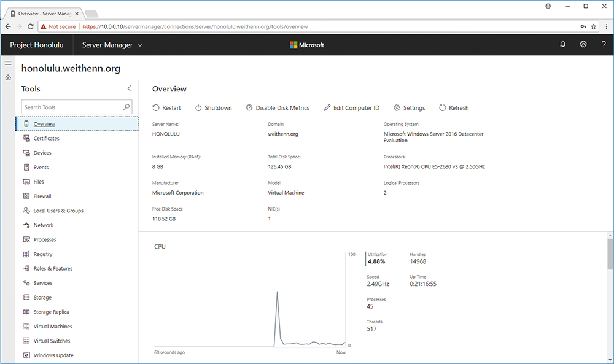Click the browser back arrow

coord(8,26)
